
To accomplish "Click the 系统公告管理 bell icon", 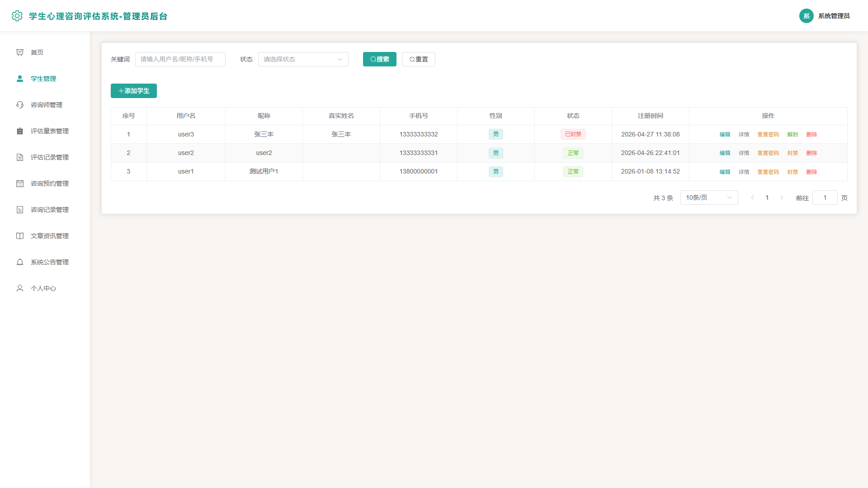I will coord(20,262).
